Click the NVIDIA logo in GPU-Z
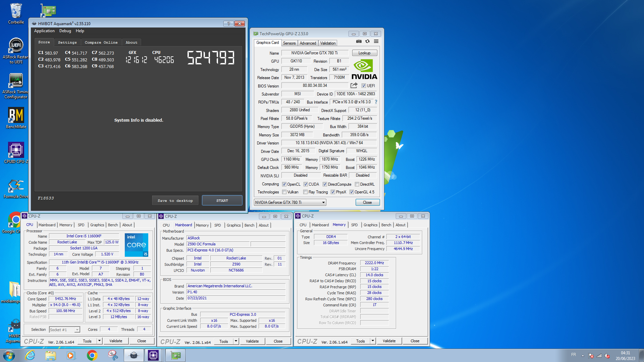Viewport: 644px width, 362px height. click(x=364, y=69)
